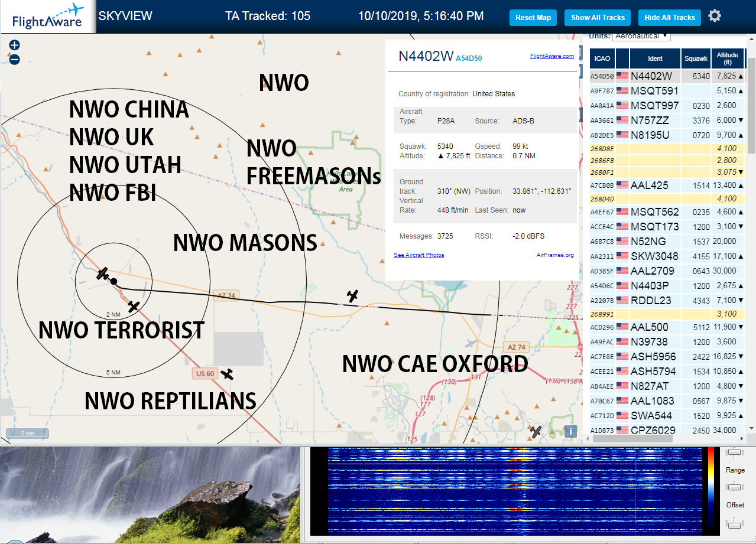Click the US flag in N827AT row

tap(622, 386)
